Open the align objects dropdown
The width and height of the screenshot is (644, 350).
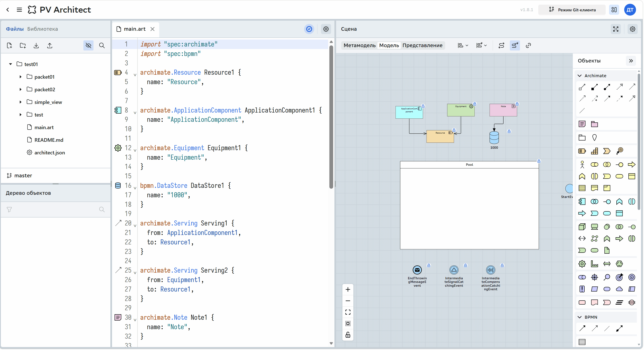tap(463, 45)
